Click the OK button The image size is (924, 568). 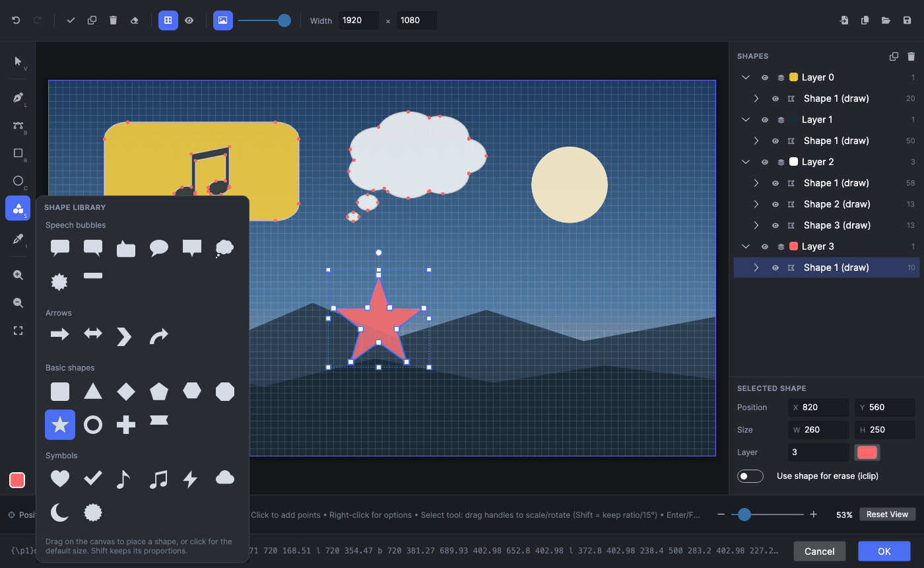click(x=884, y=551)
